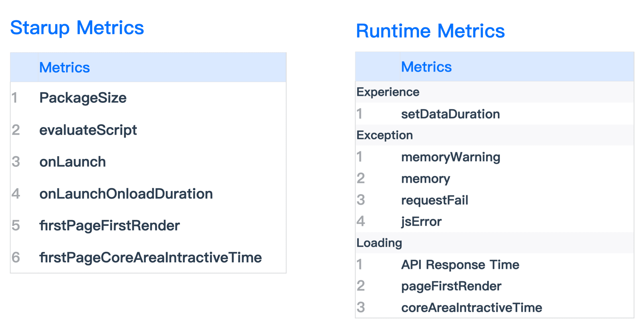Select the evaluateScript metric row
Screen dimensions: 644x331
tap(88, 130)
